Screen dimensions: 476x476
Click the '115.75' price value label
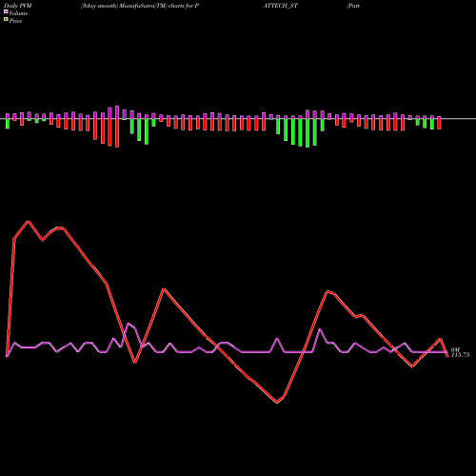tap(460, 355)
